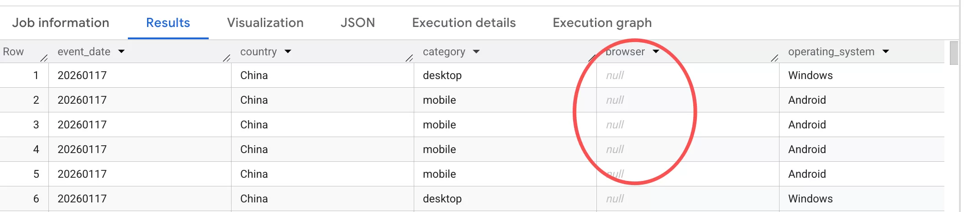Viewport: 980px width, 212px height.
Task: Click the country column resize handle
Action: point(409,58)
